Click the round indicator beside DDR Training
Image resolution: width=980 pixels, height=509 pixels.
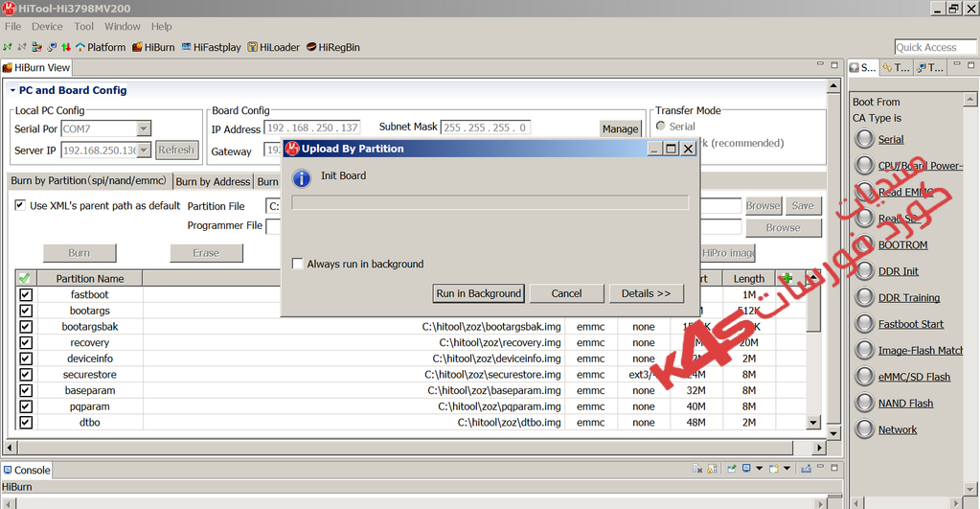pos(864,297)
